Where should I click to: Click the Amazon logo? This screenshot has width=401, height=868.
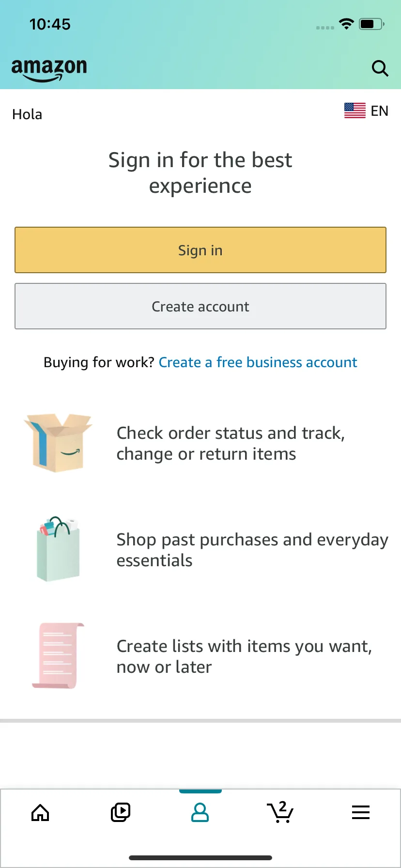click(x=49, y=69)
